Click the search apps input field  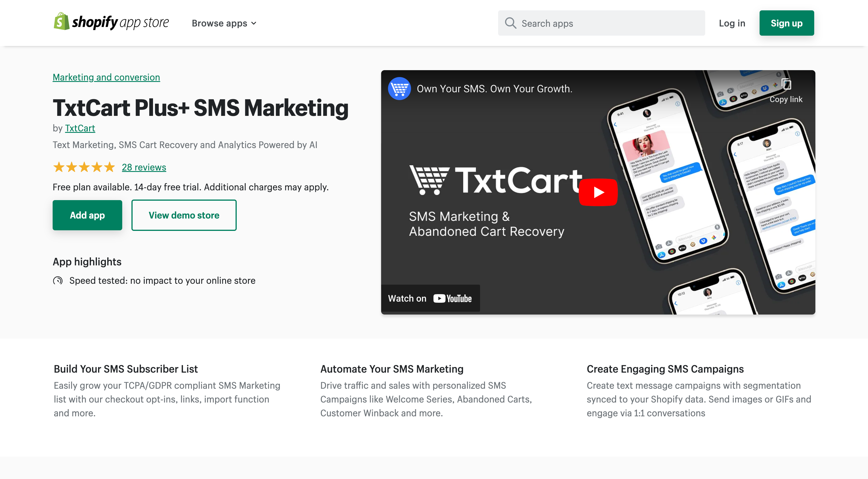pos(601,23)
